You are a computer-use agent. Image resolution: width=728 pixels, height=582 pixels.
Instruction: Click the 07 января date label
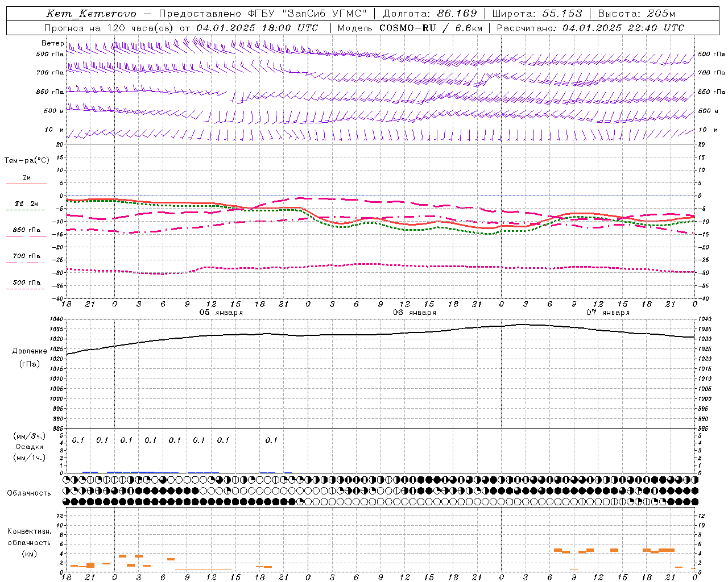click(608, 313)
